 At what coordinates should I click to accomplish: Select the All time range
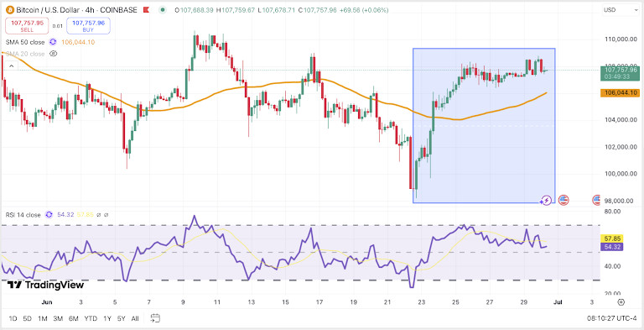point(135,318)
